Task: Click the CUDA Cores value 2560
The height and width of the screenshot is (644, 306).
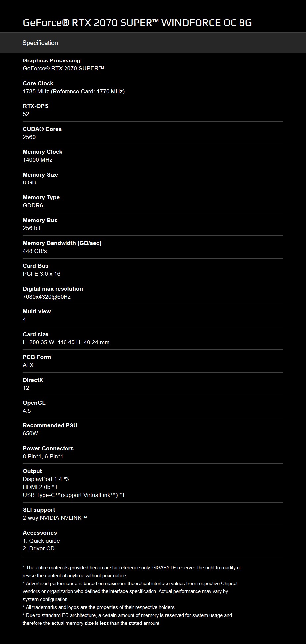Action: pyautogui.click(x=29, y=137)
